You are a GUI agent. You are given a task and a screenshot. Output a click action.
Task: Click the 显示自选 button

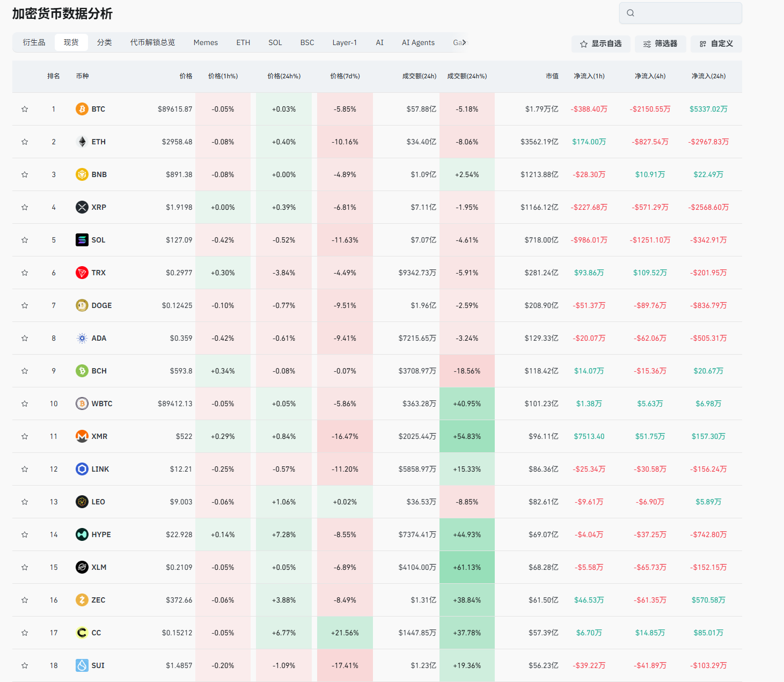pyautogui.click(x=600, y=44)
